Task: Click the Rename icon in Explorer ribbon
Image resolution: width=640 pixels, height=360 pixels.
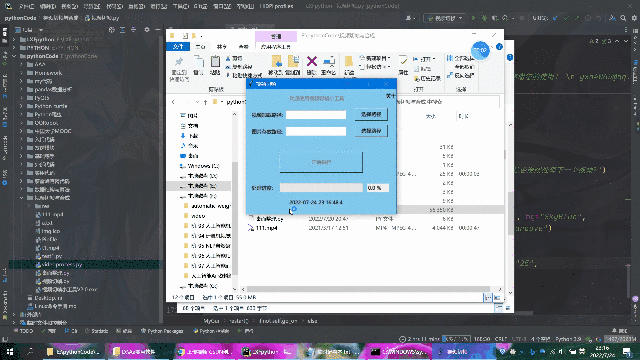Action: pos(329,65)
